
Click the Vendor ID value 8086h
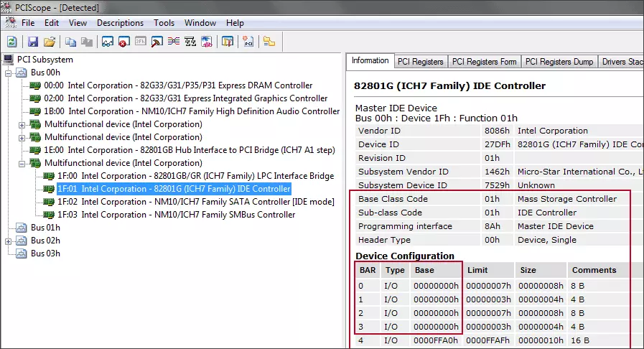point(497,131)
